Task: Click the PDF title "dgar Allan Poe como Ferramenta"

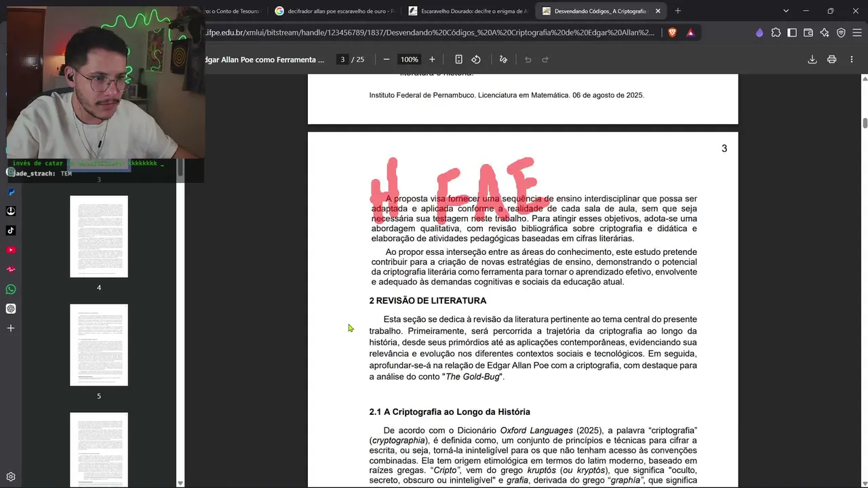Action: (265, 60)
